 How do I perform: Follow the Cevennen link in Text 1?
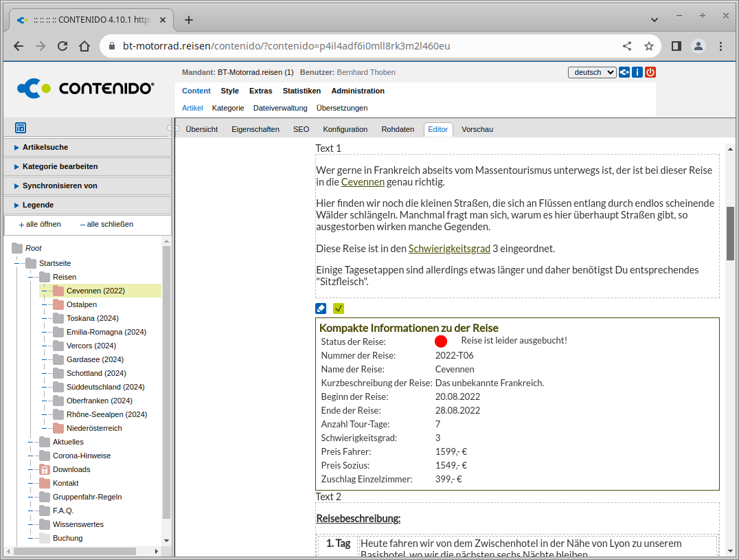[x=363, y=182]
